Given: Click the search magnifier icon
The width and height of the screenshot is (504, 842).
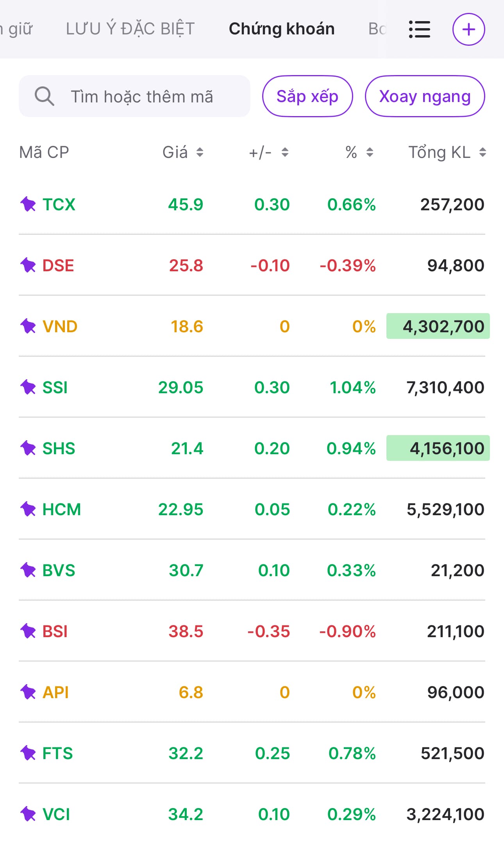Looking at the screenshot, I should (44, 96).
